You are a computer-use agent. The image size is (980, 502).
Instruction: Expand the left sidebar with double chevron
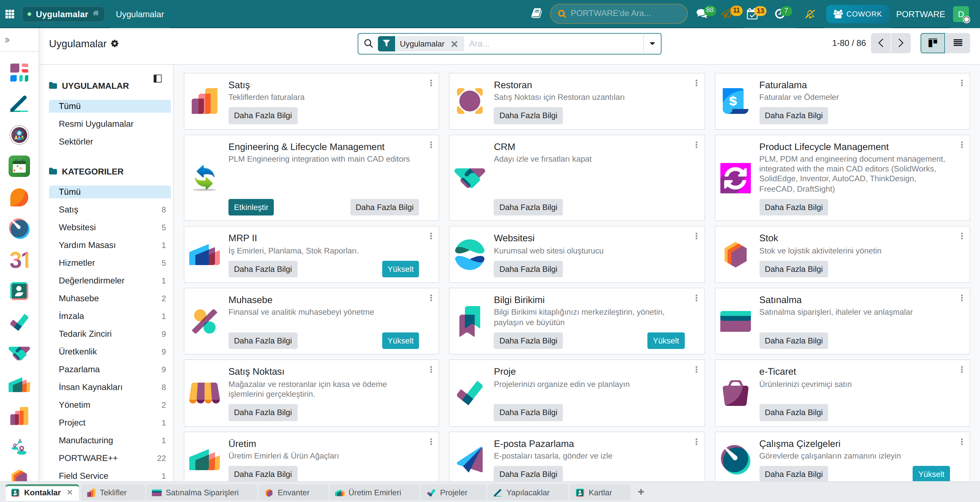tap(7, 40)
